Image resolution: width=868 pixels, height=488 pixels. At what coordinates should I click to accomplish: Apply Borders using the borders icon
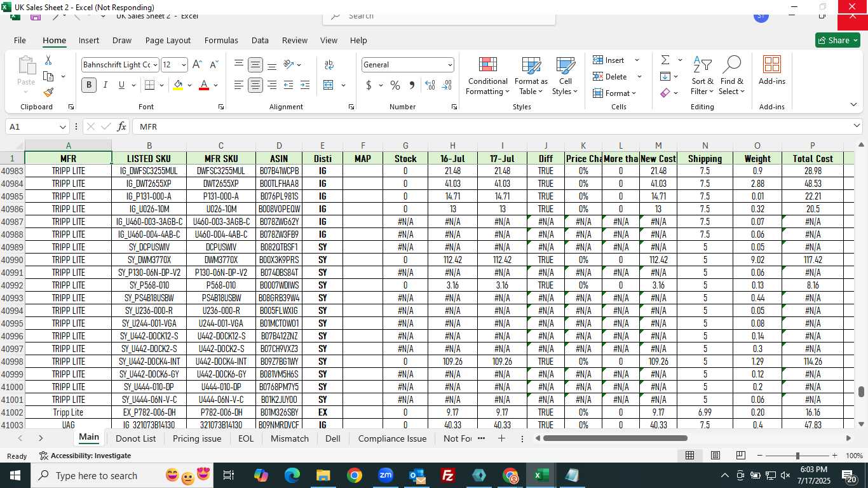click(150, 85)
